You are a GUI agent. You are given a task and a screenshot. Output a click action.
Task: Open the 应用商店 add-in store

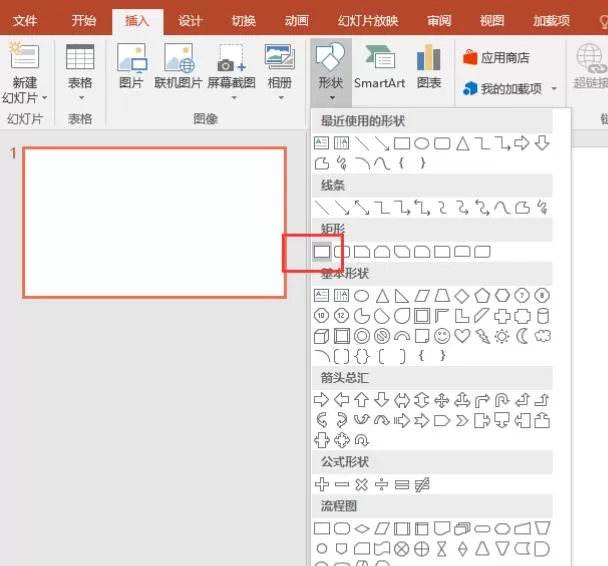(496, 58)
